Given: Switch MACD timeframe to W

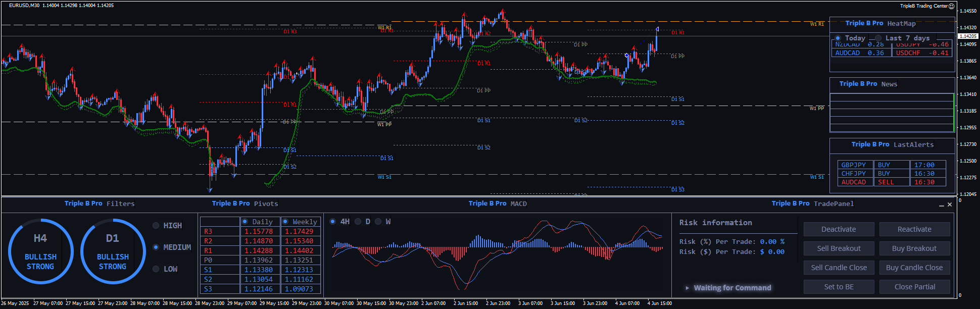Looking at the screenshot, I should click(378, 222).
